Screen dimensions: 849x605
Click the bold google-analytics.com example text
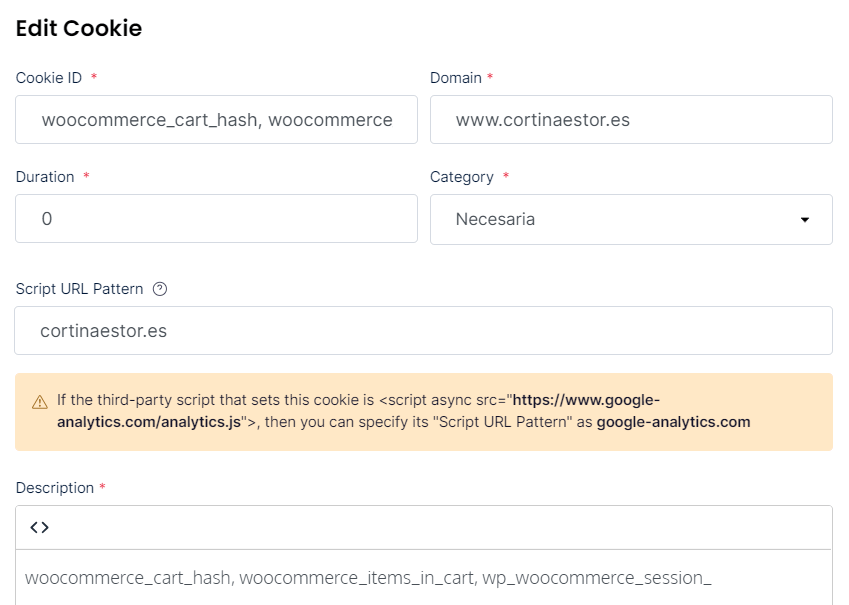tap(674, 422)
